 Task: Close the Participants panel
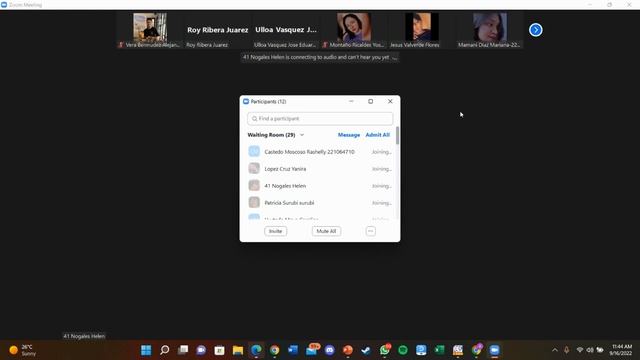tap(390, 101)
